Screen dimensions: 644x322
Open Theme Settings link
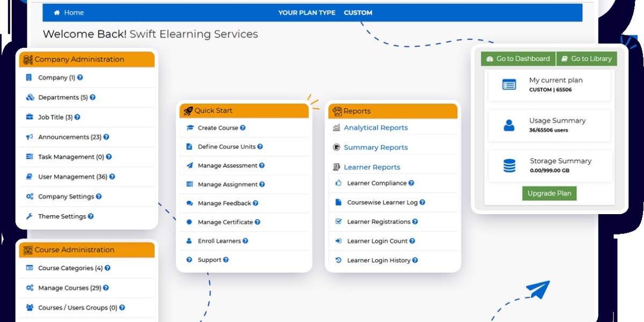point(62,216)
